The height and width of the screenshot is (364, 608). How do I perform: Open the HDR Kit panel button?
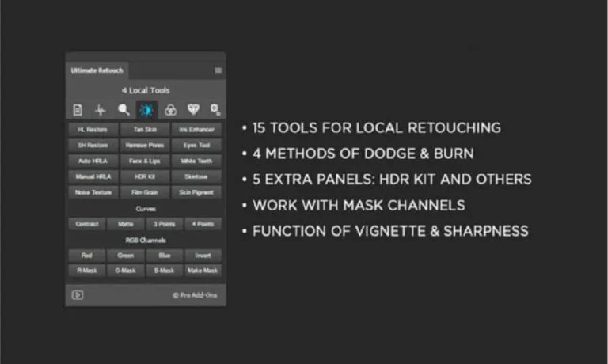[x=145, y=176]
